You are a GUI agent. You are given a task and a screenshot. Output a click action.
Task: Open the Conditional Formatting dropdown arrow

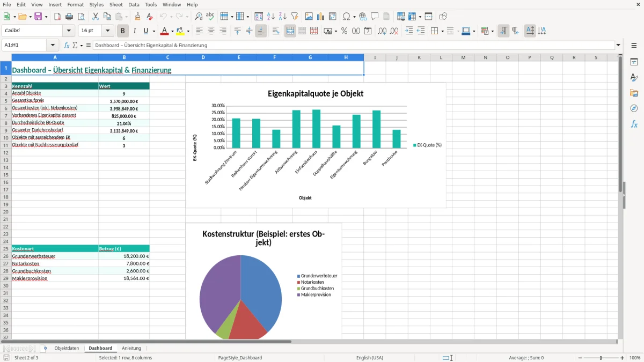click(492, 31)
